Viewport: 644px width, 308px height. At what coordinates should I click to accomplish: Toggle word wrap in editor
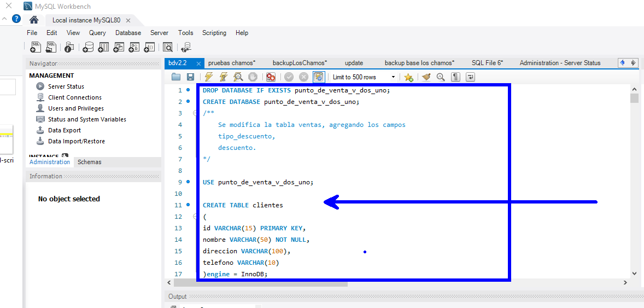470,77
